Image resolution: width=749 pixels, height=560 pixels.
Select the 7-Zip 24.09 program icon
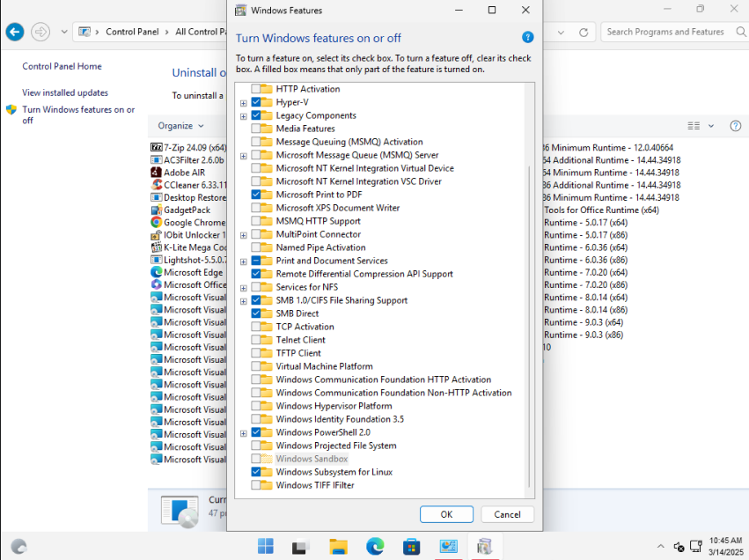click(x=156, y=147)
